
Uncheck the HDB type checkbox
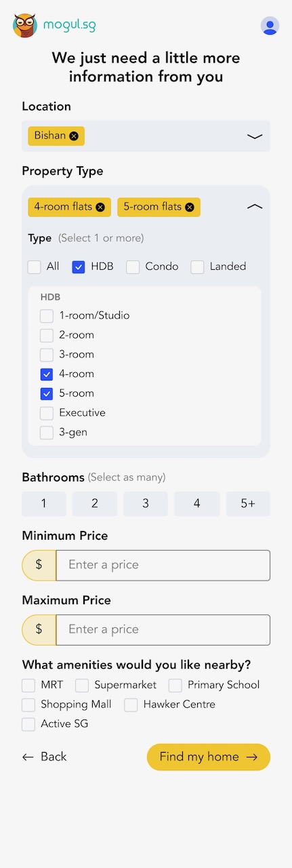[x=79, y=267]
